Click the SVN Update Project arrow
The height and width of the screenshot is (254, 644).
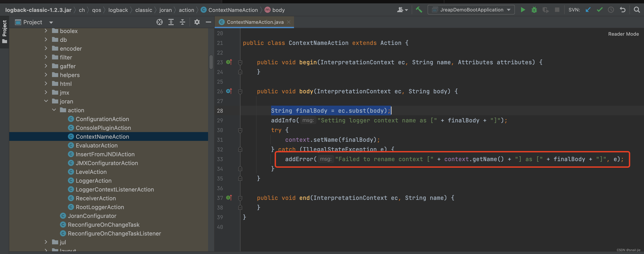[588, 10]
